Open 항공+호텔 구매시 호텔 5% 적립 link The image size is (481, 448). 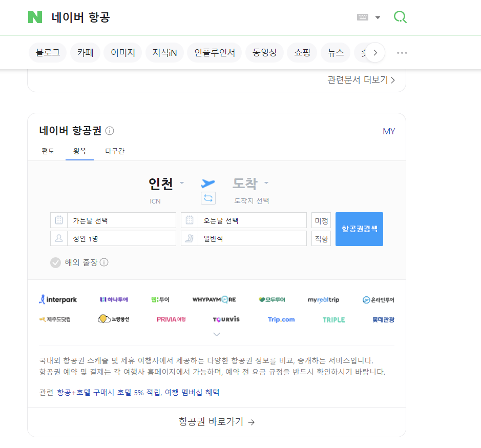coord(109,392)
